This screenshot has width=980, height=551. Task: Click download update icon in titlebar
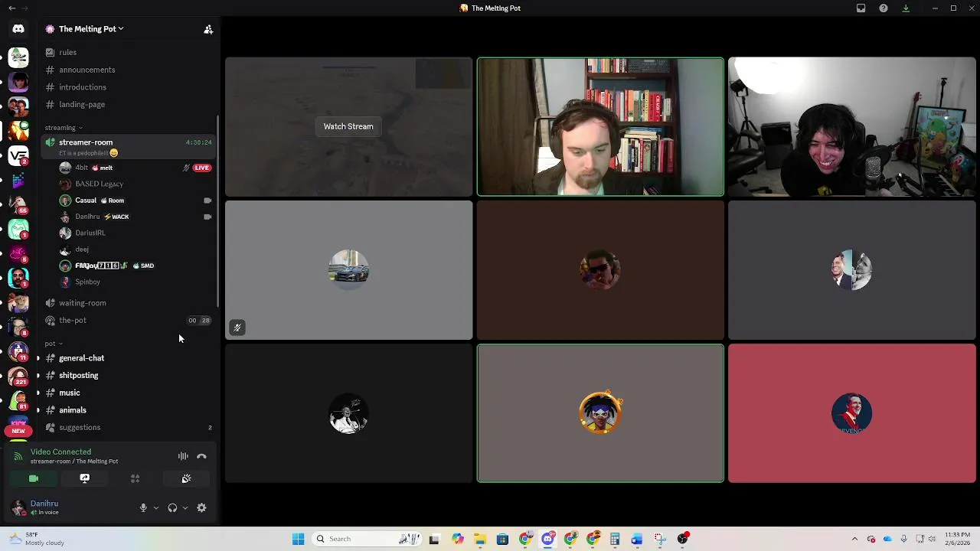click(x=906, y=8)
